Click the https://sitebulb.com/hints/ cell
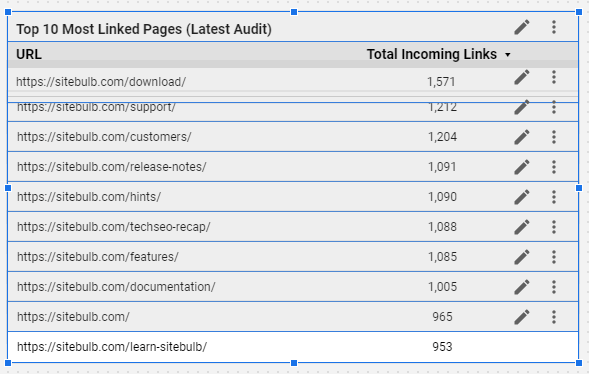Image resolution: width=589 pixels, height=374 pixels. 89,197
